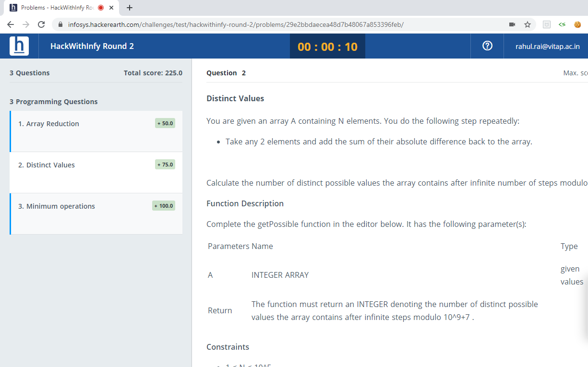Click the '3 Programming Questions' heading

(x=54, y=102)
